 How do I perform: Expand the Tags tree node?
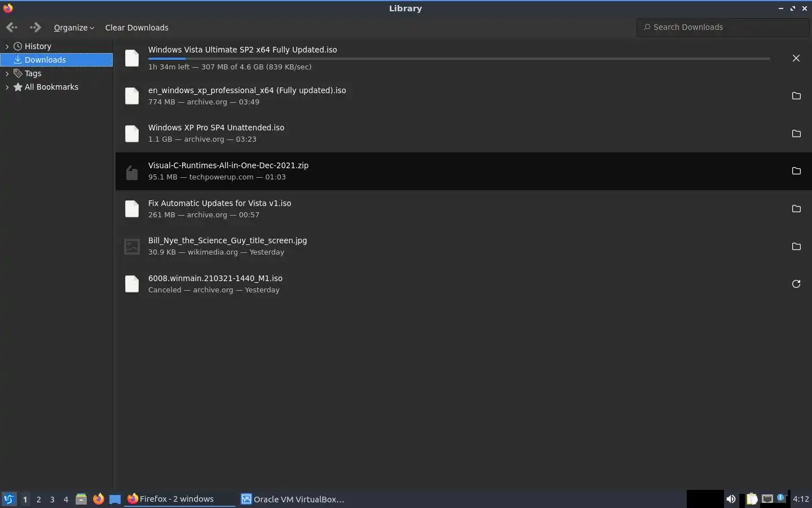coord(7,73)
